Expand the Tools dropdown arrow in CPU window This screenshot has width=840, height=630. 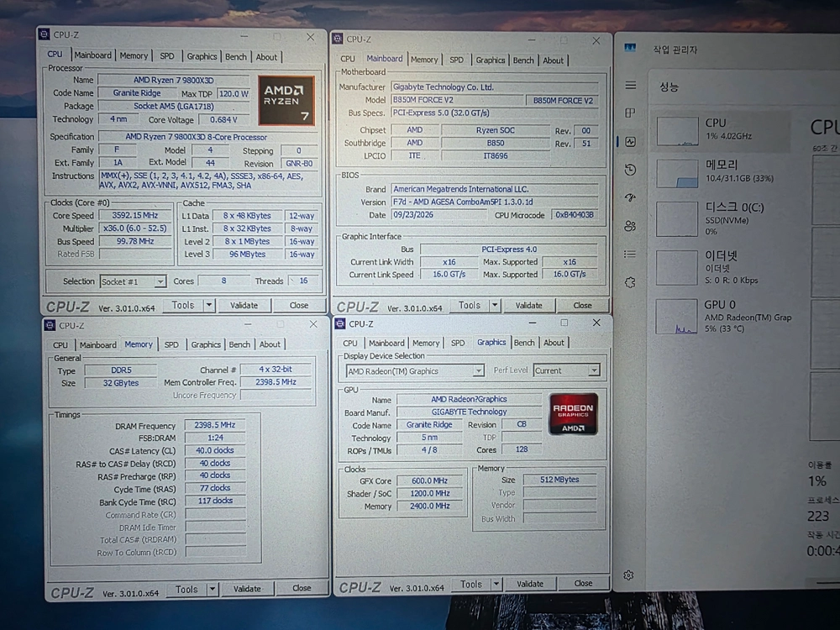click(x=209, y=306)
